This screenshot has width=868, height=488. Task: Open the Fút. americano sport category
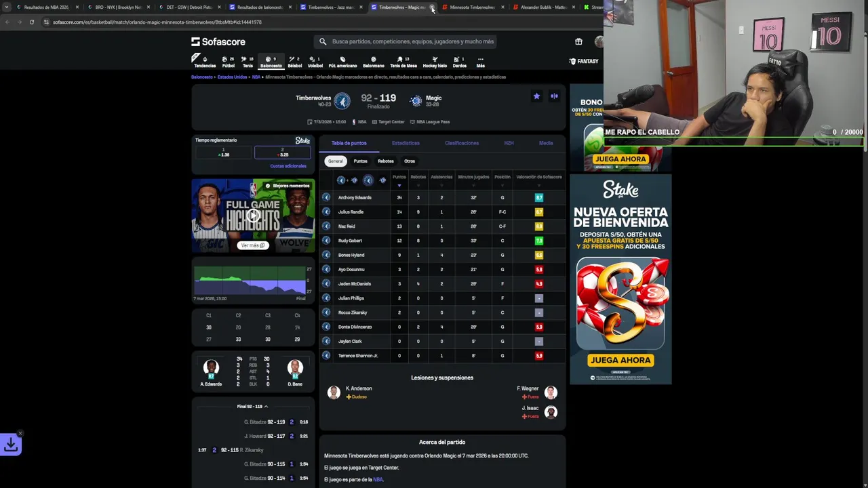(x=342, y=62)
